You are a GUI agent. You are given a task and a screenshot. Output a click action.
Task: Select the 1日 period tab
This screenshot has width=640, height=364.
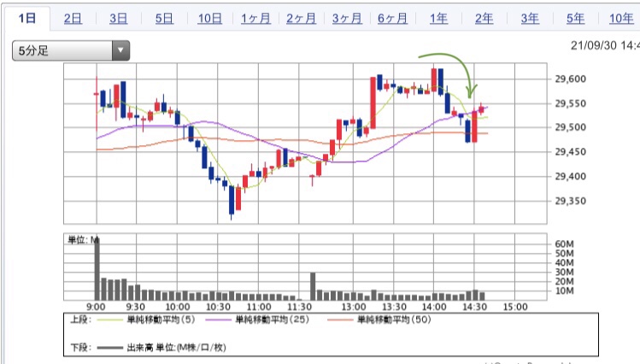(27, 18)
